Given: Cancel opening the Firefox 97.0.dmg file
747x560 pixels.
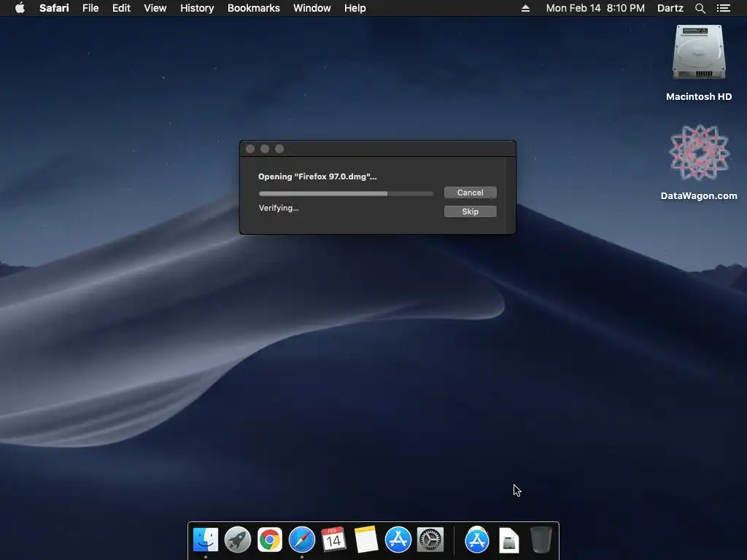Looking at the screenshot, I should [471, 192].
